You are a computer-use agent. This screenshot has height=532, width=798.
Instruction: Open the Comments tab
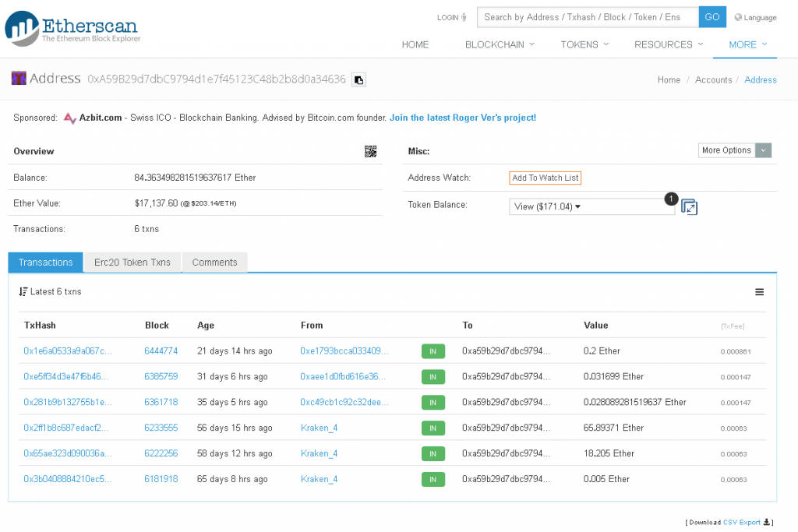pyautogui.click(x=214, y=262)
